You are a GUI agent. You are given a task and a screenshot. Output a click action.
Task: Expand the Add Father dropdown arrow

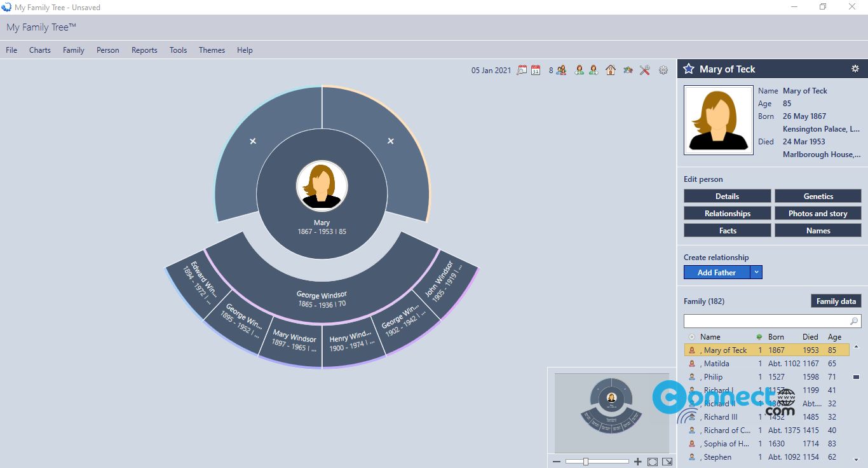pos(756,272)
